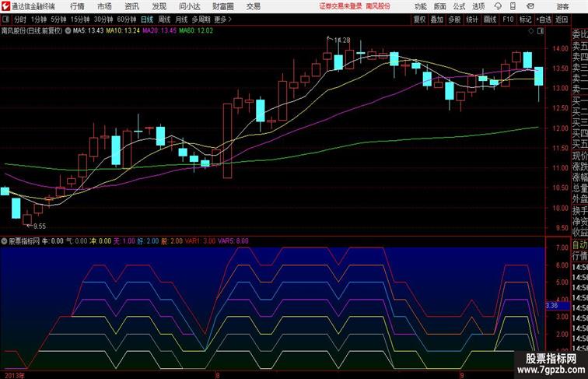Switch to the 15分钟 period tab
Screen dimensions: 588x379
(80, 19)
